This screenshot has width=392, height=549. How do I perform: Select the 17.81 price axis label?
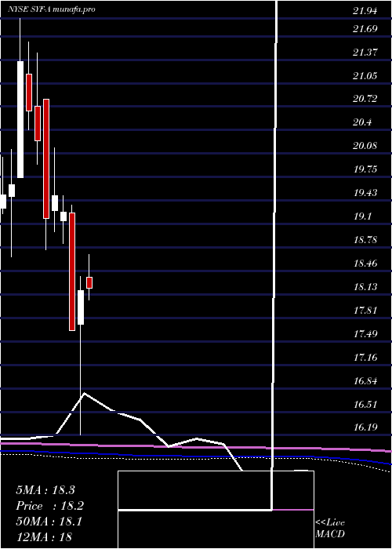365,311
